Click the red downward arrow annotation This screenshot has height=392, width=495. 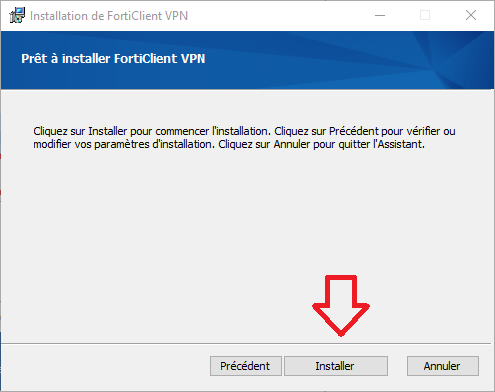(341, 305)
